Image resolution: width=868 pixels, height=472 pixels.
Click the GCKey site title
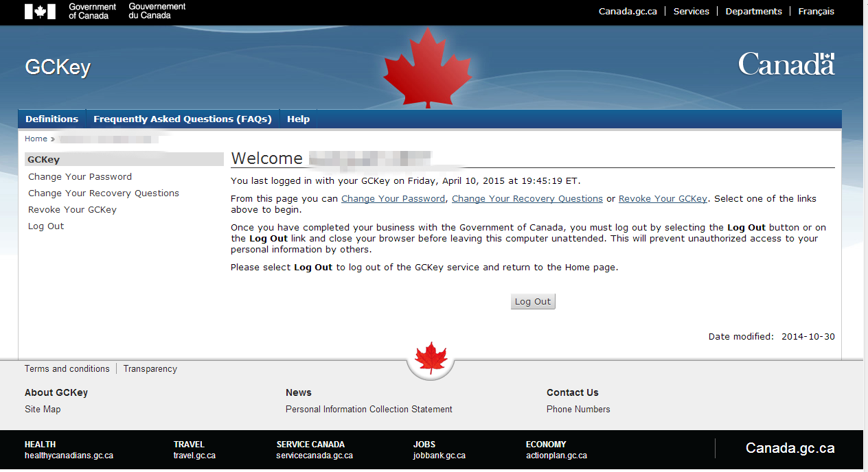coord(58,67)
